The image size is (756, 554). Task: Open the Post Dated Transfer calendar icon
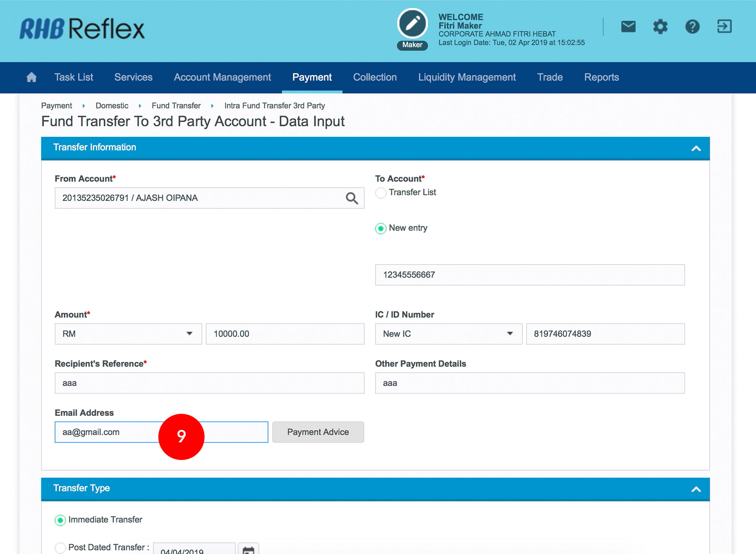248,549
